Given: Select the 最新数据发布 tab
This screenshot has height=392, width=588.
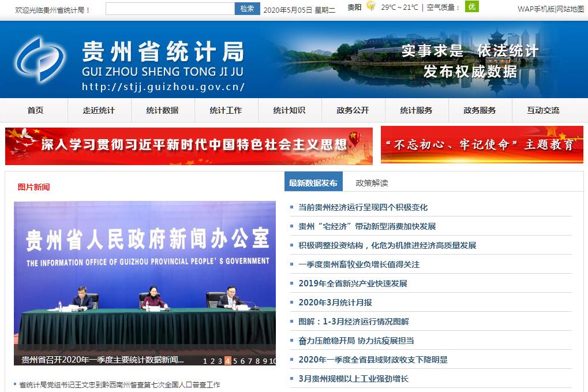Looking at the screenshot, I should pyautogui.click(x=313, y=182).
